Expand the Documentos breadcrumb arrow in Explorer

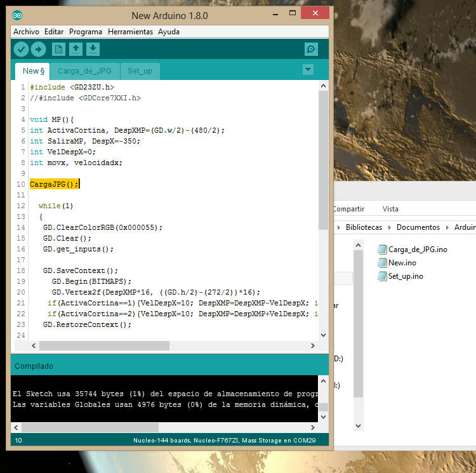(390, 227)
